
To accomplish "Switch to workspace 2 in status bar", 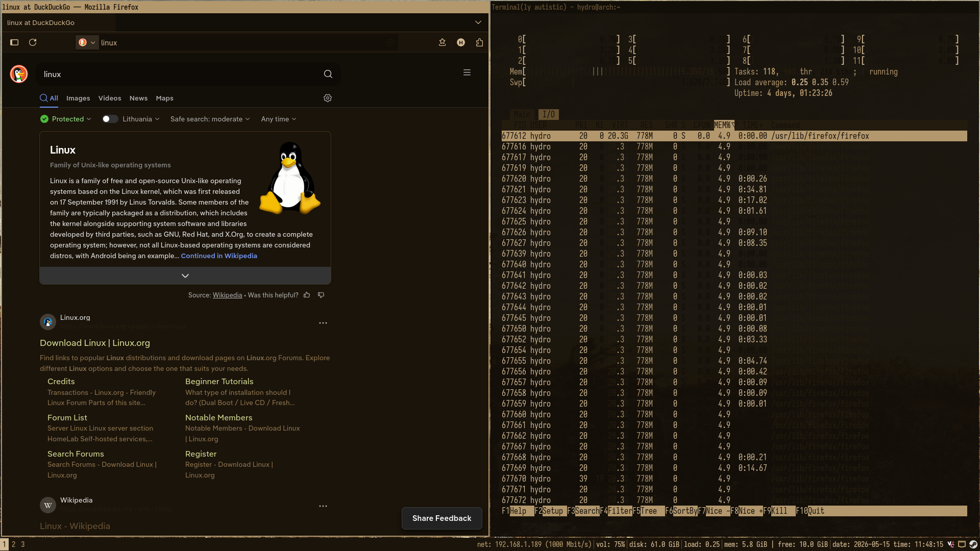I will click(14, 544).
